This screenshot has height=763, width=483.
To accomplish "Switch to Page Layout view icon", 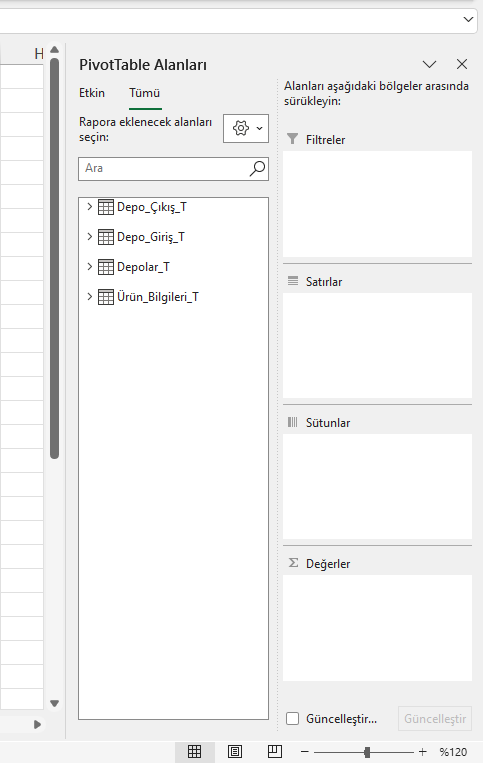I will point(235,752).
